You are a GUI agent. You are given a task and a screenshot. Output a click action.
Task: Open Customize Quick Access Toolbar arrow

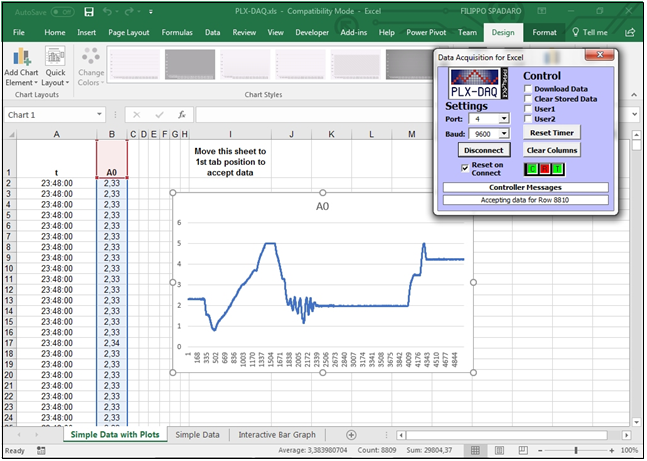click(x=151, y=12)
